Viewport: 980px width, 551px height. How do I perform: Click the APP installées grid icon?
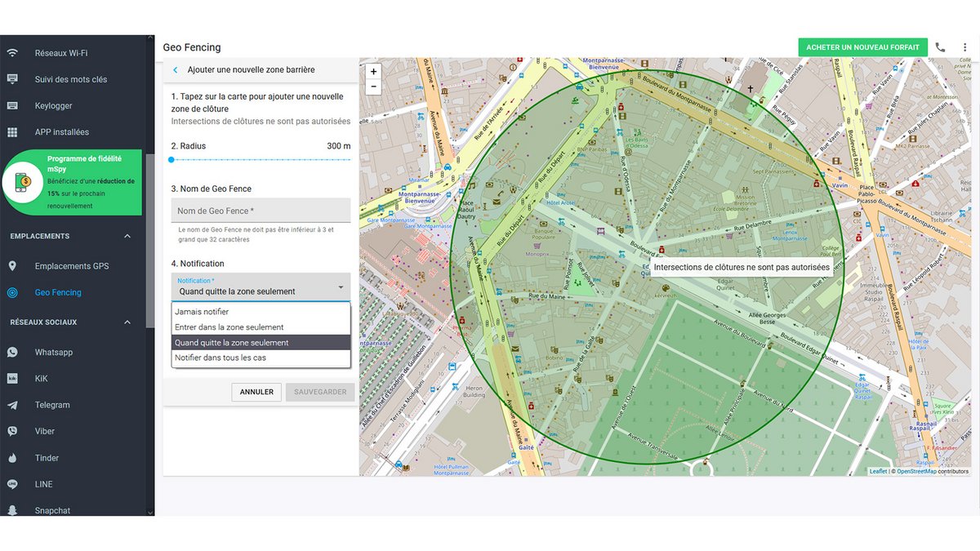12,131
